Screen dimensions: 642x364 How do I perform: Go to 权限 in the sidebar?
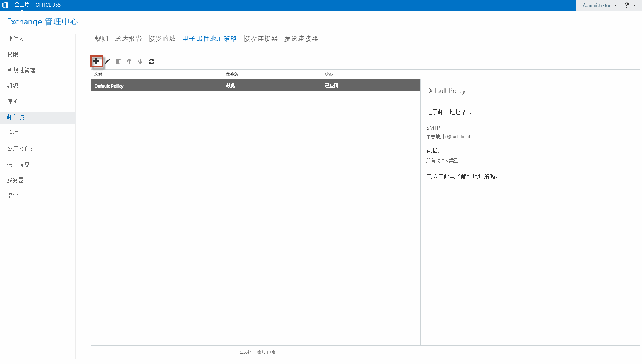point(13,54)
